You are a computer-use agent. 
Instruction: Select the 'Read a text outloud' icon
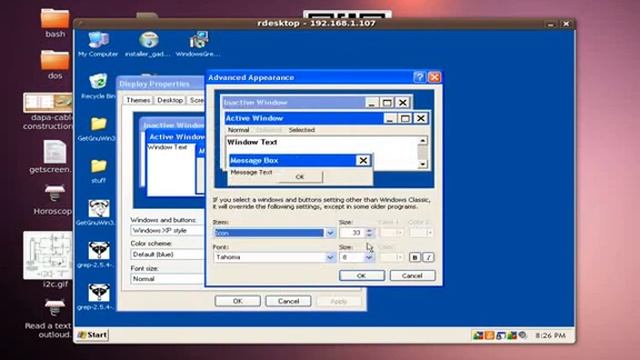tap(55, 308)
